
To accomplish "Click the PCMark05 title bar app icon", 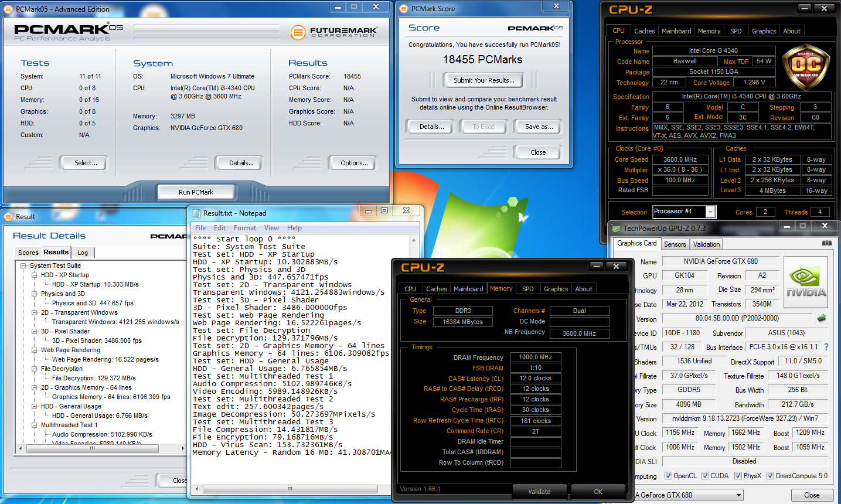I will click(x=9, y=9).
